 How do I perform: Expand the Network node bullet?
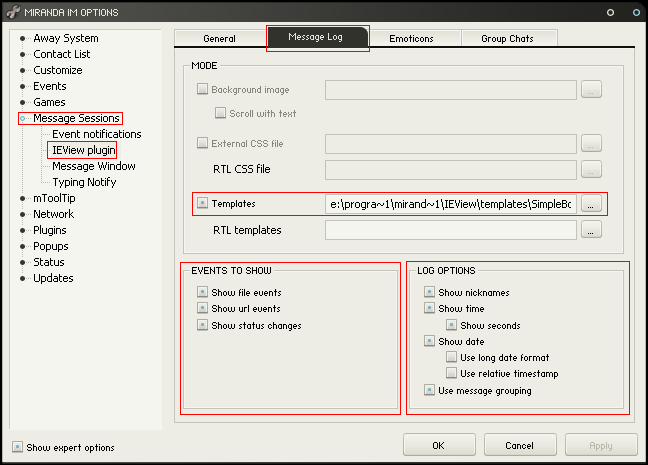pyautogui.click(x=23, y=215)
